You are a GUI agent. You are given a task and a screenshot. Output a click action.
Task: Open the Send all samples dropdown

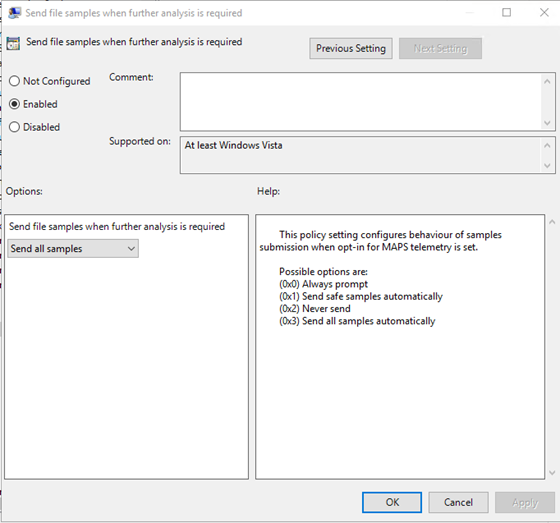[x=73, y=249]
